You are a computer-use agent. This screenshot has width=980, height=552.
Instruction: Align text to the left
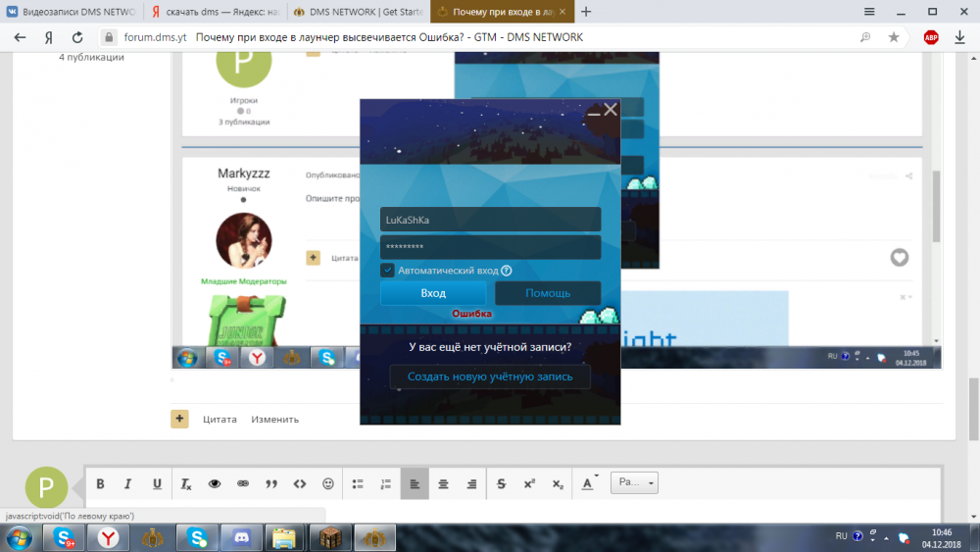click(x=415, y=484)
